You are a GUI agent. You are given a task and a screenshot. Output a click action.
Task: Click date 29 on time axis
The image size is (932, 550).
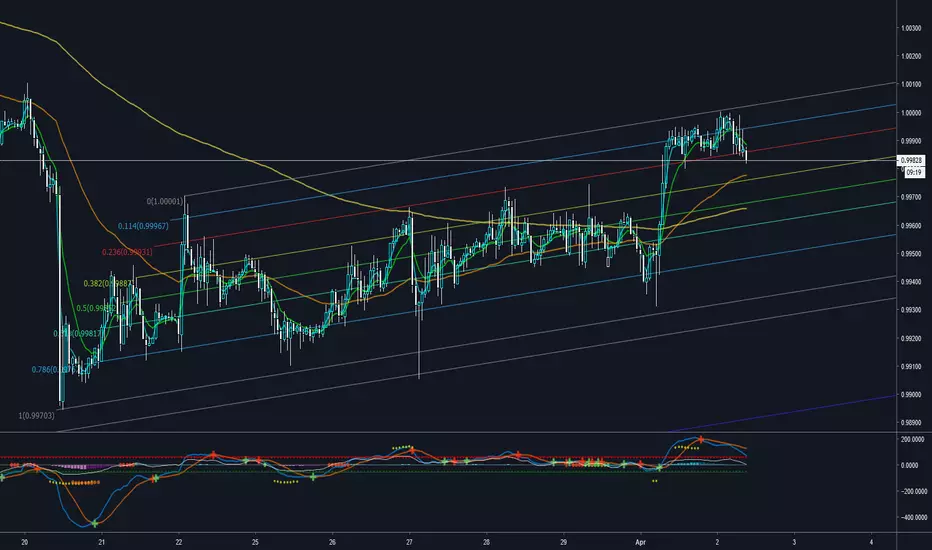coord(563,542)
